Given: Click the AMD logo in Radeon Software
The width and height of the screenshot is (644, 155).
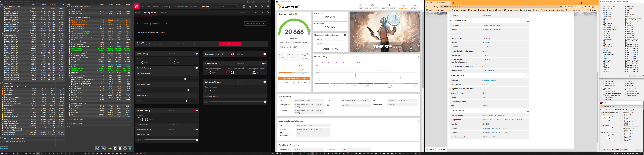Looking at the screenshot, I should (x=137, y=7).
